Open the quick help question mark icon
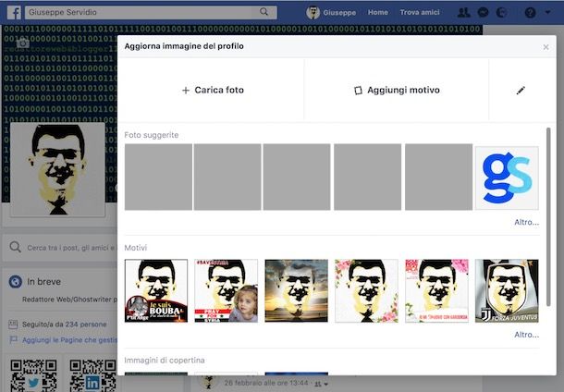 530,13
